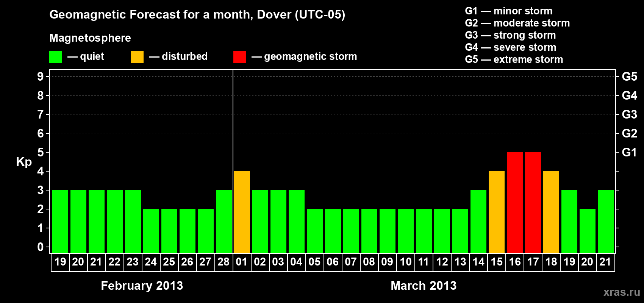Click date cell 21 under March

(x=605, y=262)
